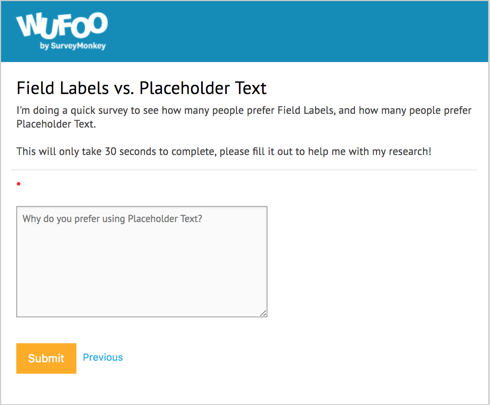The image size is (490, 405).
Task: Click the double-O letters of the Wufoo logo
Action: pyautogui.click(x=89, y=24)
